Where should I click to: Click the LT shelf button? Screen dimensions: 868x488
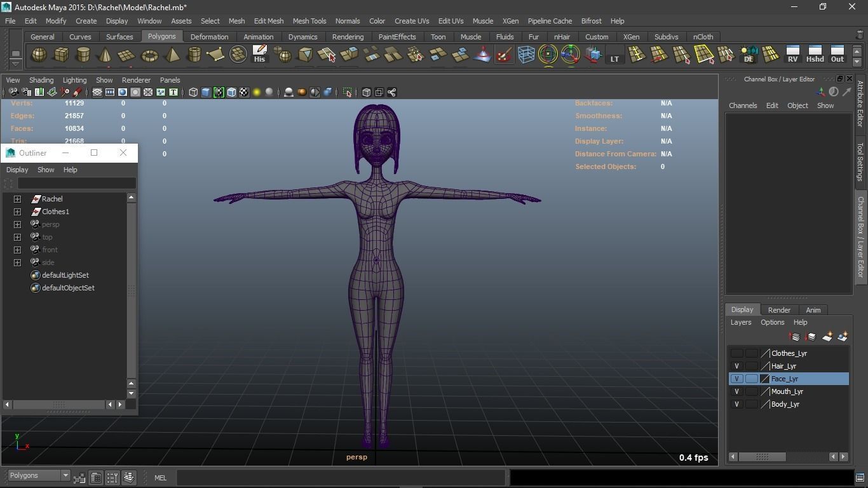coord(614,55)
